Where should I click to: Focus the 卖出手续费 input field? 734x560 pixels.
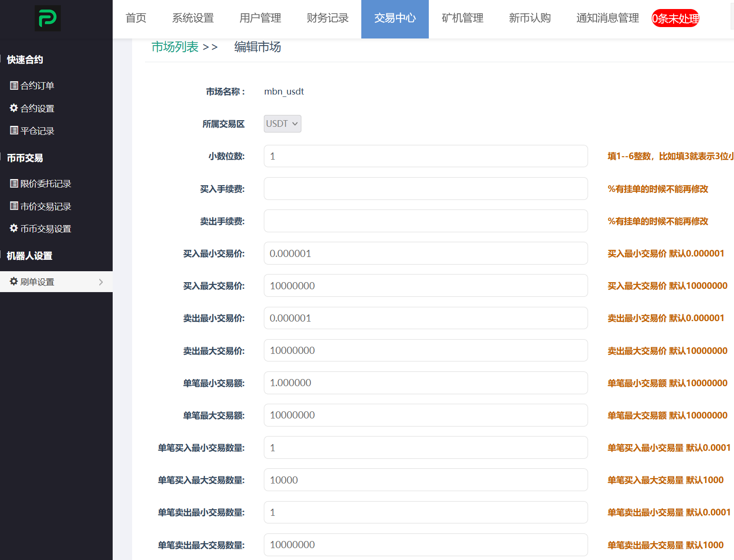coord(425,221)
